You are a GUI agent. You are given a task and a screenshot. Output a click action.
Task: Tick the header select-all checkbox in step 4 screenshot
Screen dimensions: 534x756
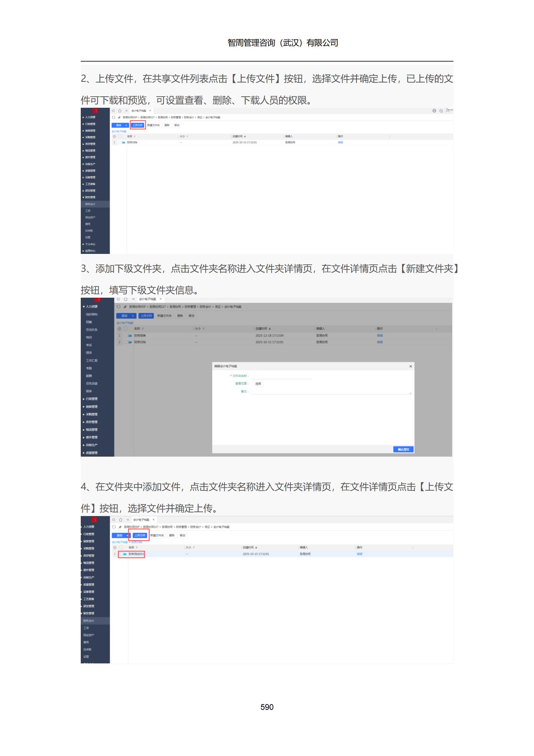click(x=121, y=548)
